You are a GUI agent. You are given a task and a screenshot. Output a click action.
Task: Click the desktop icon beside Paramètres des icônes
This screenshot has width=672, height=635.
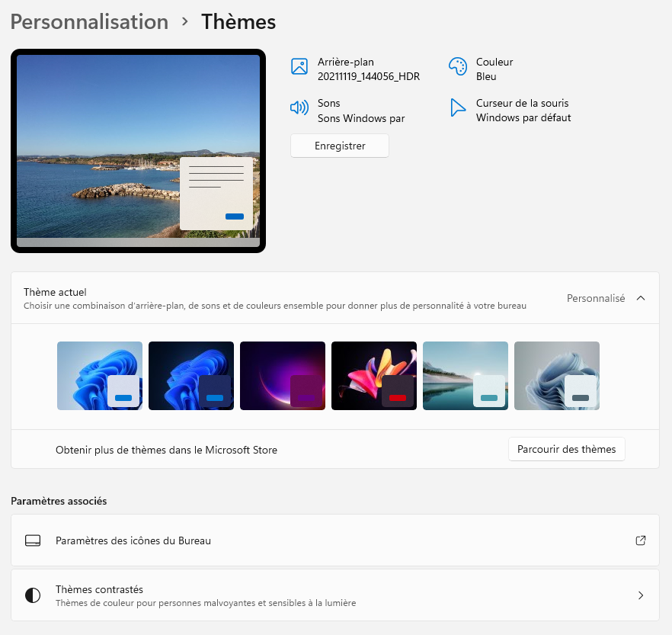tap(33, 540)
